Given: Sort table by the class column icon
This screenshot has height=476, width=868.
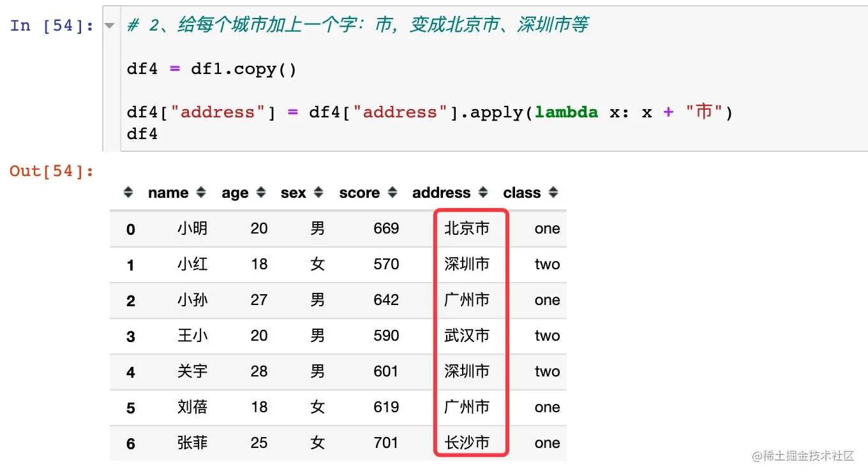Looking at the screenshot, I should 553,192.
